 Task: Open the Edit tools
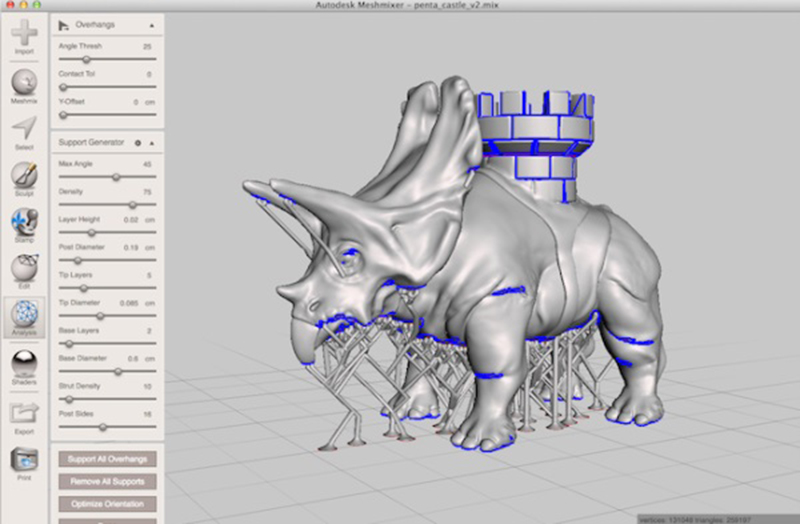(24, 268)
